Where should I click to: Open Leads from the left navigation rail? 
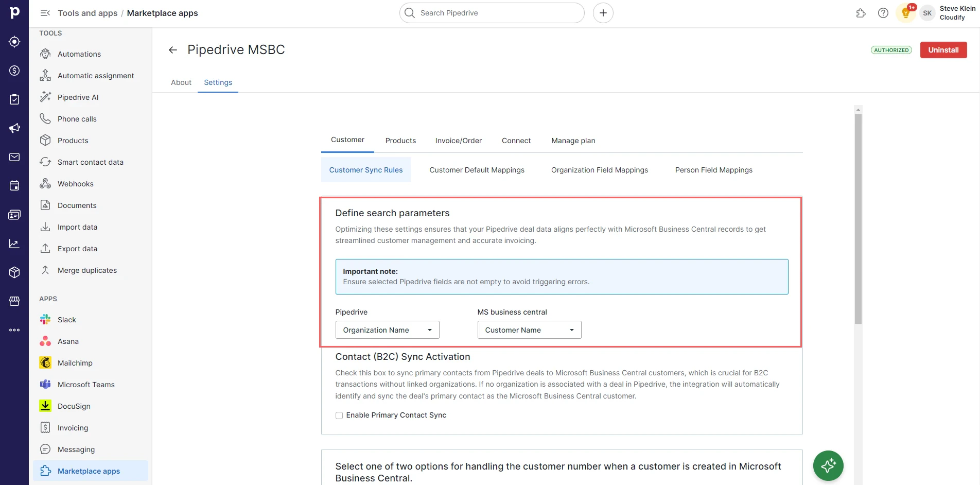(14, 42)
